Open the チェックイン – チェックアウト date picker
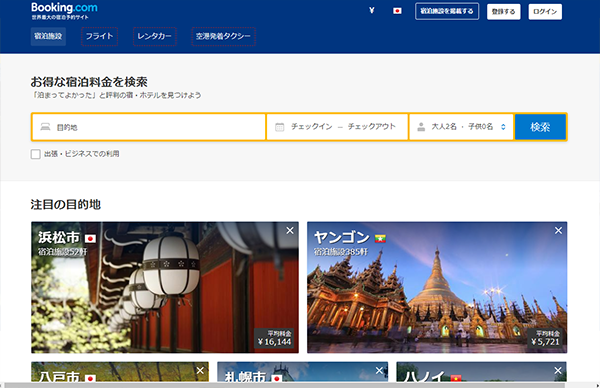The height and width of the screenshot is (388, 600). 337,127
